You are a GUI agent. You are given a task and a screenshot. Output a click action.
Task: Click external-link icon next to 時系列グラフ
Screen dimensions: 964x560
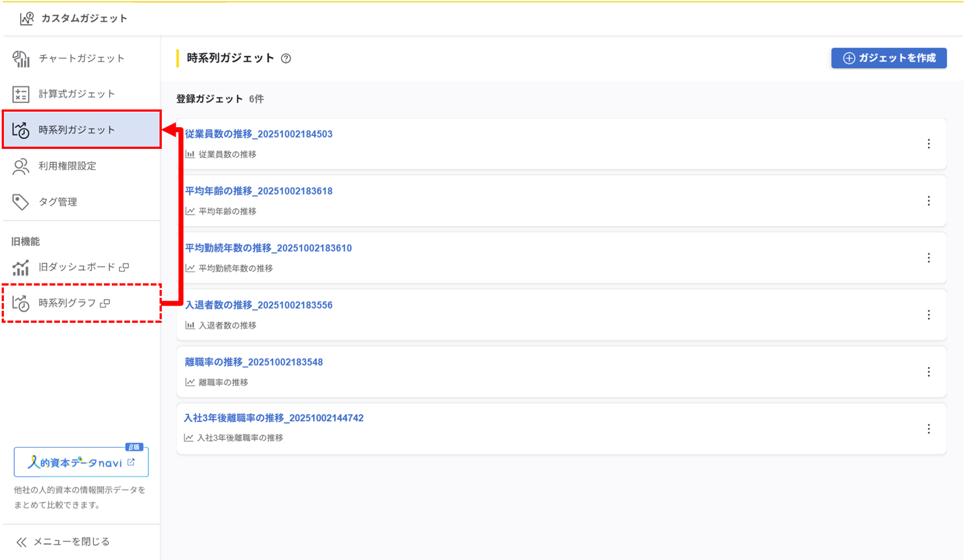point(105,303)
